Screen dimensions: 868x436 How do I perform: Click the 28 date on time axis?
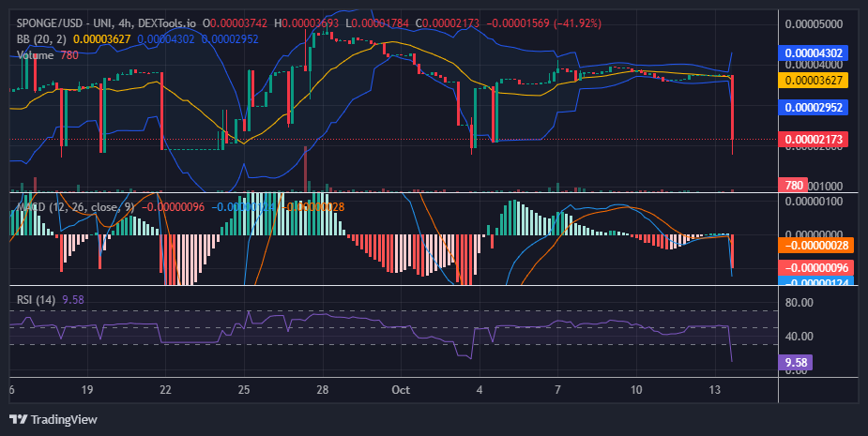tap(322, 389)
